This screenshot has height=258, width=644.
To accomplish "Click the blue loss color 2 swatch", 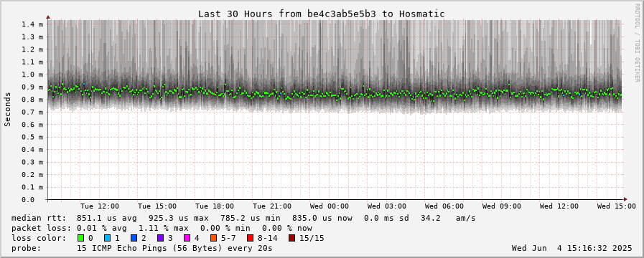I will [134, 238].
